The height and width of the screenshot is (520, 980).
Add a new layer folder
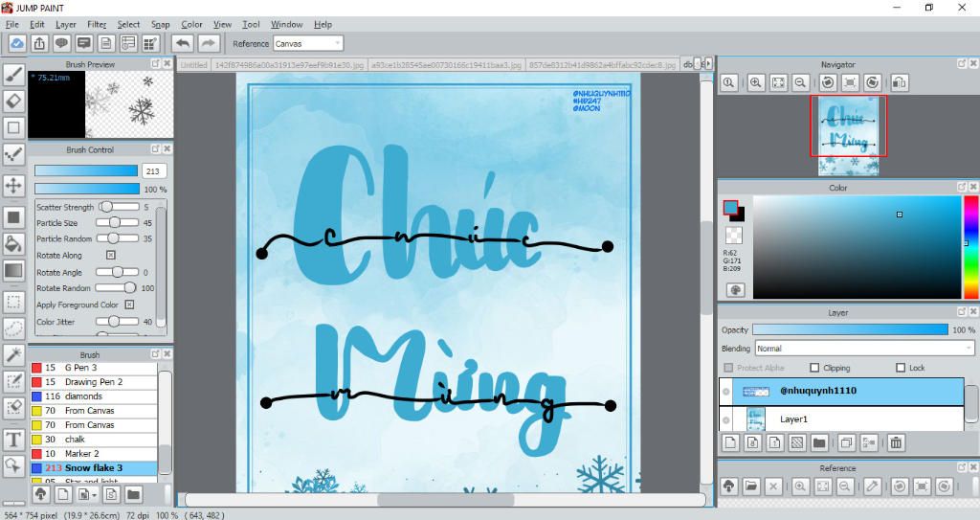[819, 442]
